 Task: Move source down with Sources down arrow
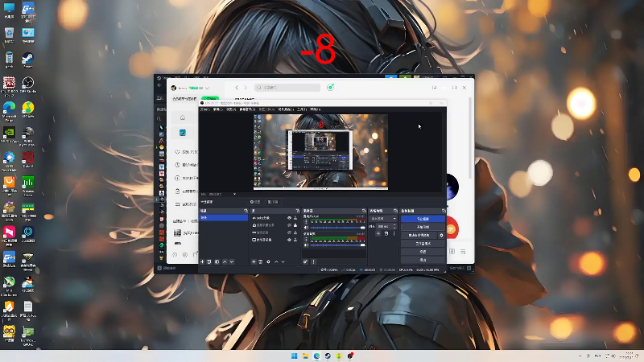tap(283, 261)
